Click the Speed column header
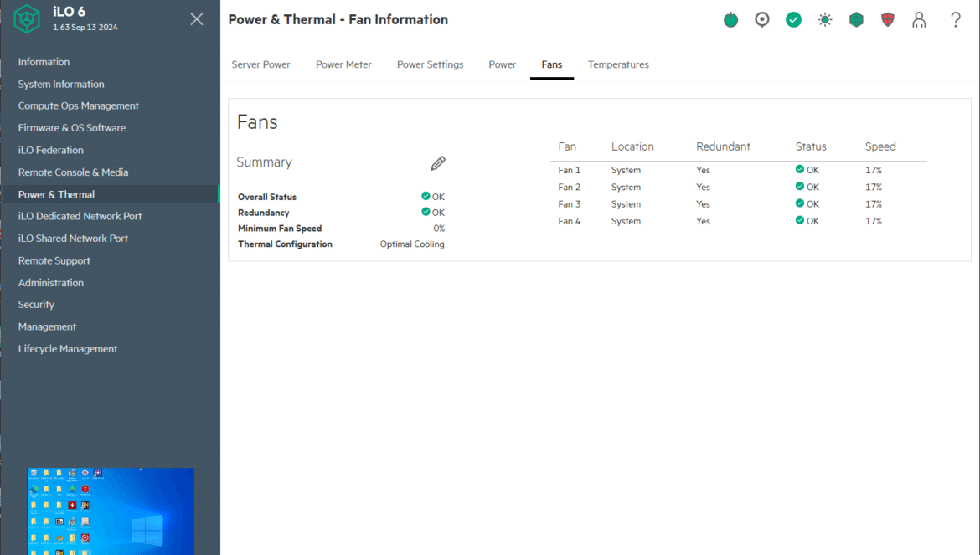 [x=880, y=146]
